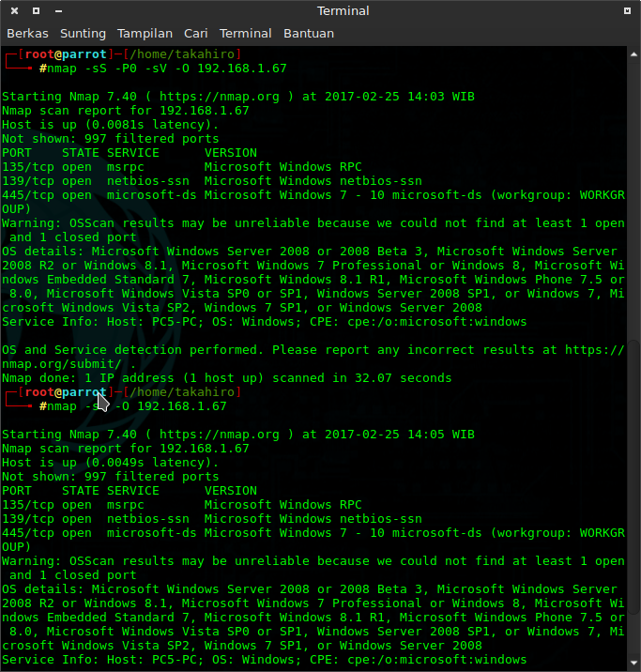
Task: Minimize the Terminal window via dash icon
Action: pos(59,11)
